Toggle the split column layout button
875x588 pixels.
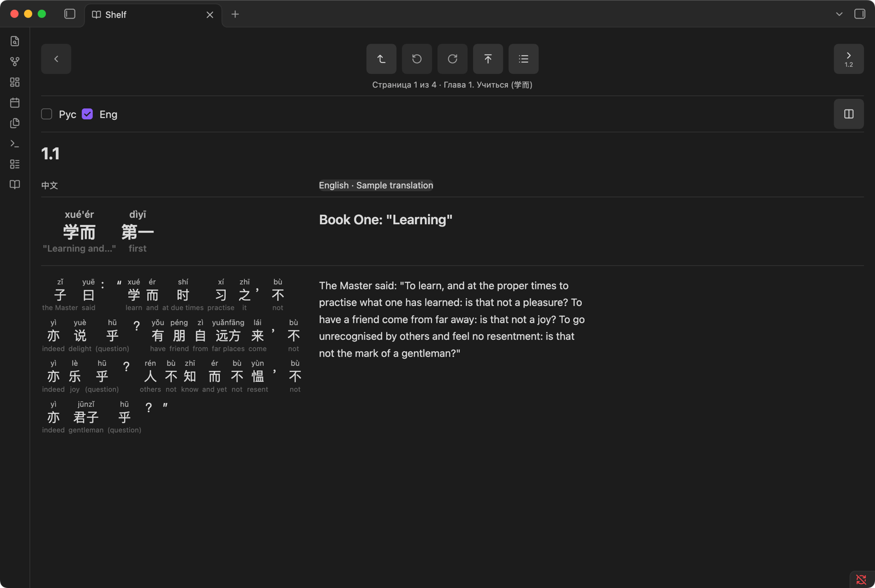pos(849,114)
